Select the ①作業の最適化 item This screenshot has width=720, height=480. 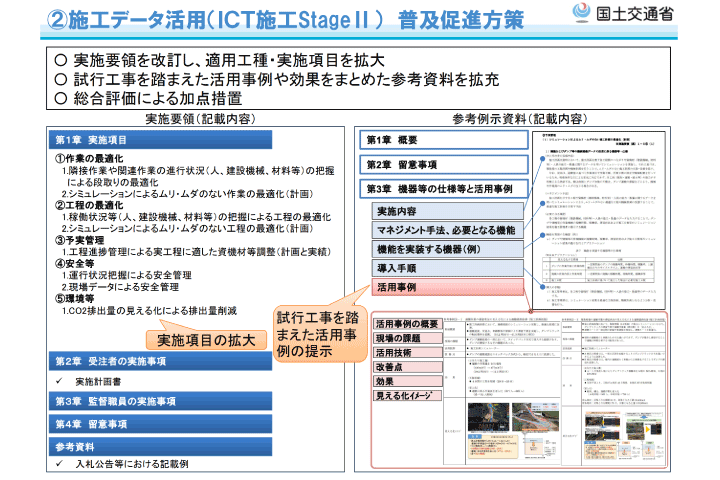point(89,158)
